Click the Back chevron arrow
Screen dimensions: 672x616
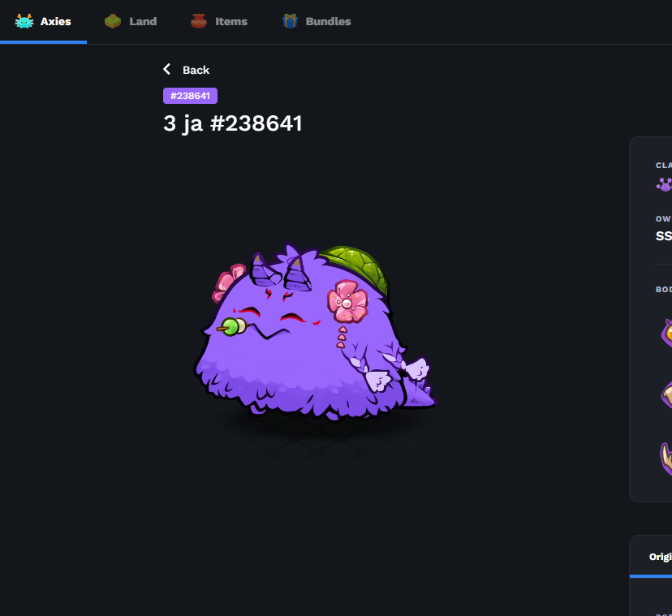tap(167, 70)
